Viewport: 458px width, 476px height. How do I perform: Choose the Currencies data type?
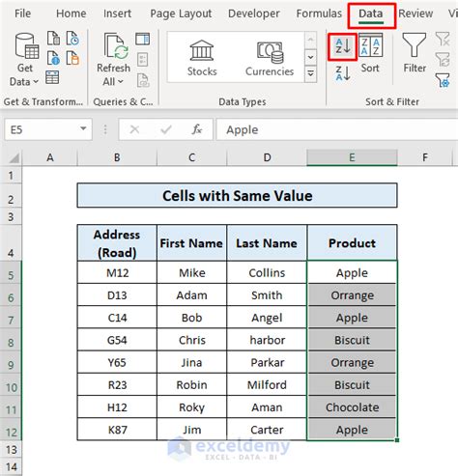coord(270,58)
